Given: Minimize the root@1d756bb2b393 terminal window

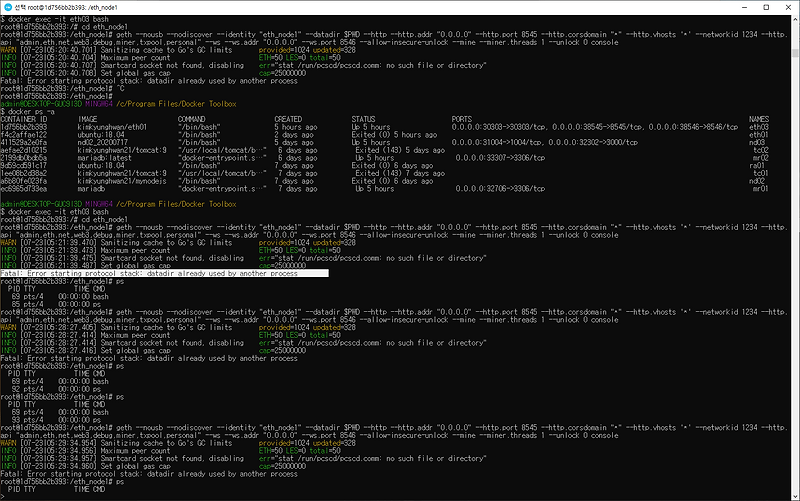Looking at the screenshot, I should tap(744, 7).
